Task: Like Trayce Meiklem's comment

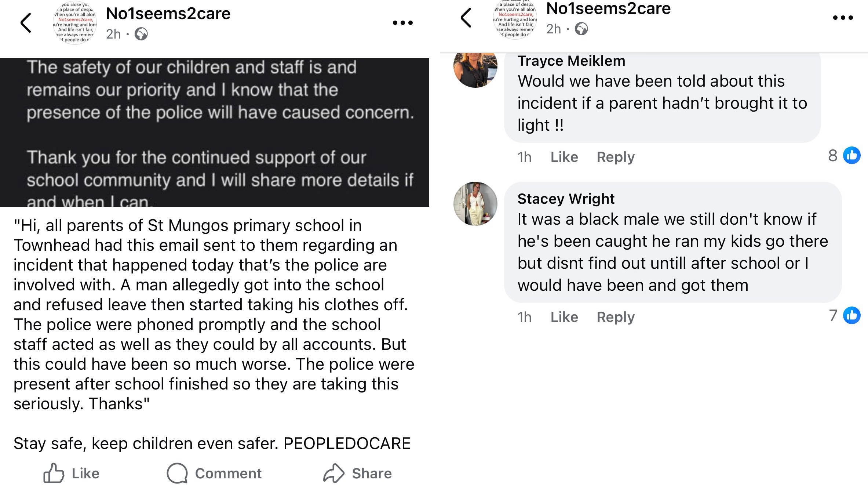Action: click(x=564, y=157)
